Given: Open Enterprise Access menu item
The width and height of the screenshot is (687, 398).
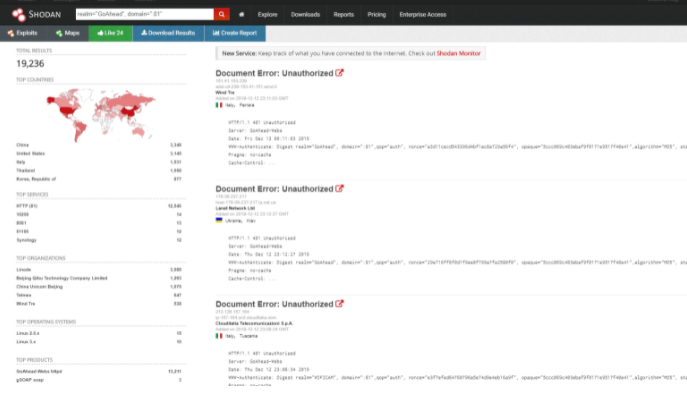Looking at the screenshot, I should [423, 14].
